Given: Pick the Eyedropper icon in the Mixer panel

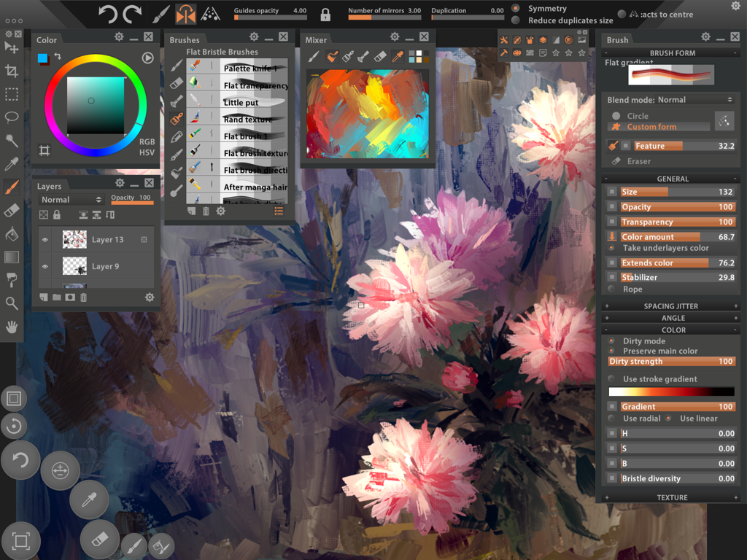Looking at the screenshot, I should coord(398,55).
